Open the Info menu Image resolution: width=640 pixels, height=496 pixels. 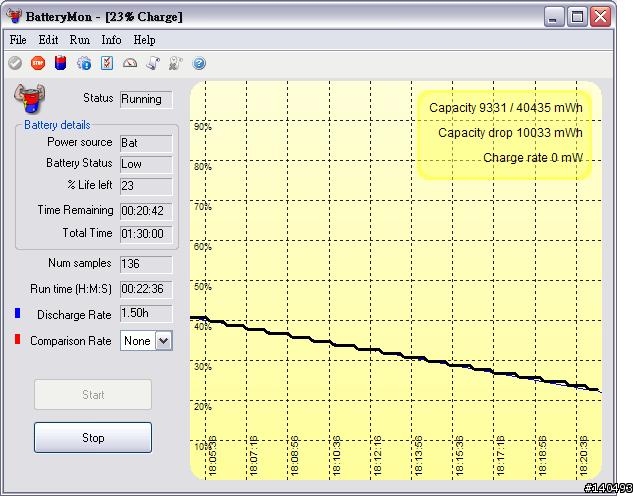point(111,40)
